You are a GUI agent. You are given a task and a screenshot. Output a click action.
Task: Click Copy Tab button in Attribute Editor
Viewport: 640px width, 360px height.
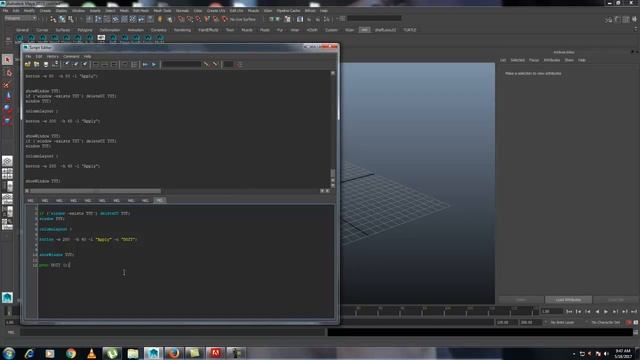[616, 300]
